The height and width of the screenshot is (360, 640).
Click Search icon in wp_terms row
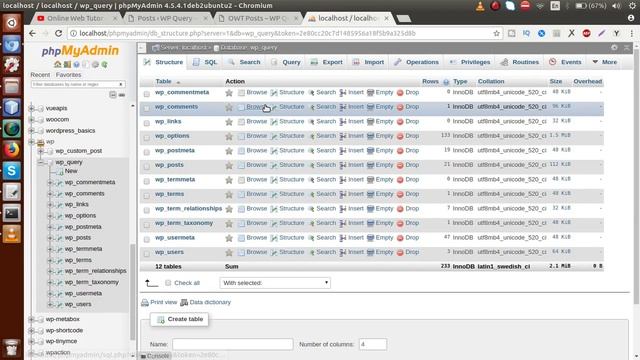[311, 194]
